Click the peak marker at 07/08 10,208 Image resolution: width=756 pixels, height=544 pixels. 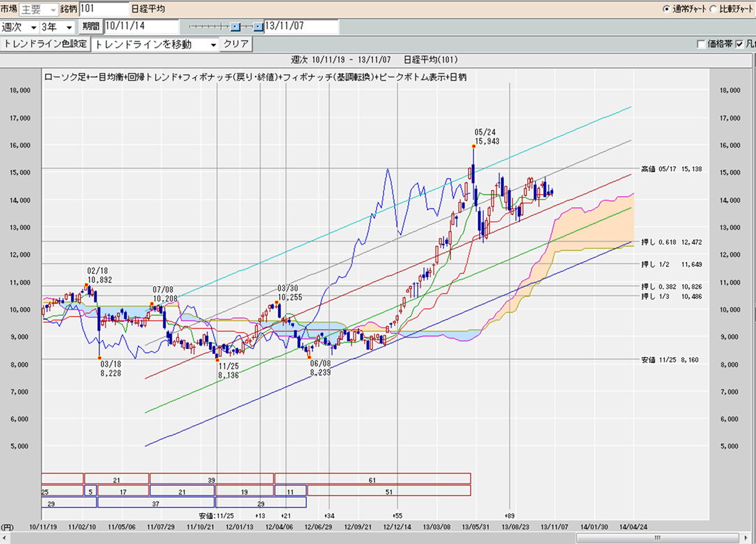pos(152,304)
